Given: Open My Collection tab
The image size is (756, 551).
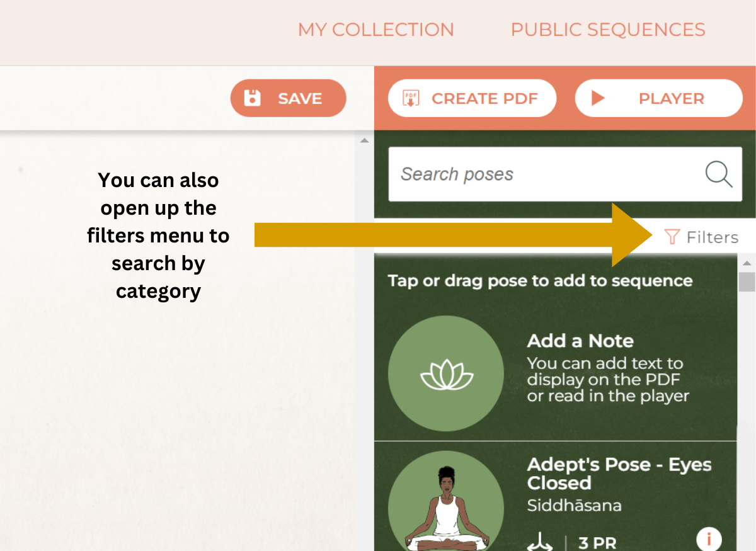Looking at the screenshot, I should [375, 30].
